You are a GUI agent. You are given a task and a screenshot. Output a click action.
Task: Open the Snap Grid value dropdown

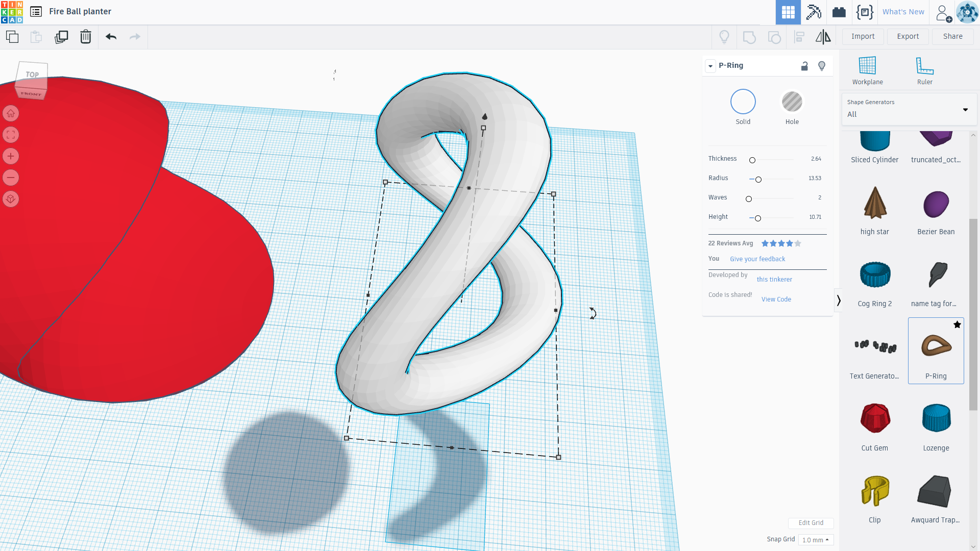(816, 540)
